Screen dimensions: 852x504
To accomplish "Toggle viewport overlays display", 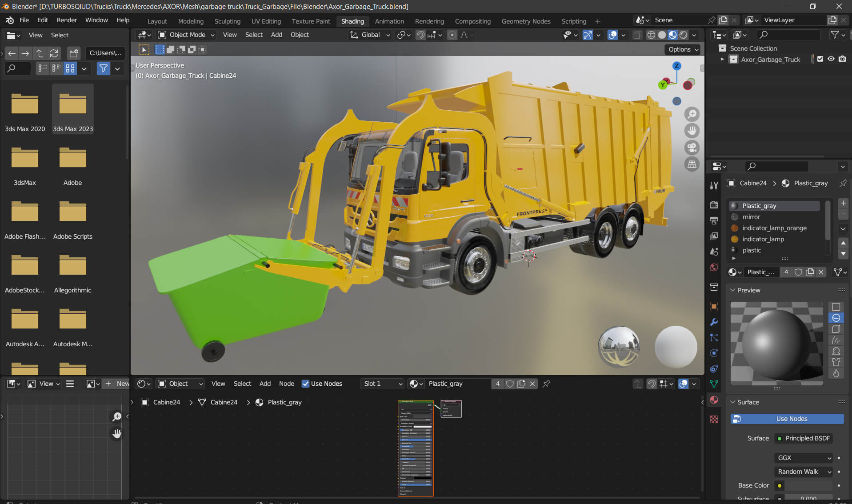I will pos(612,35).
